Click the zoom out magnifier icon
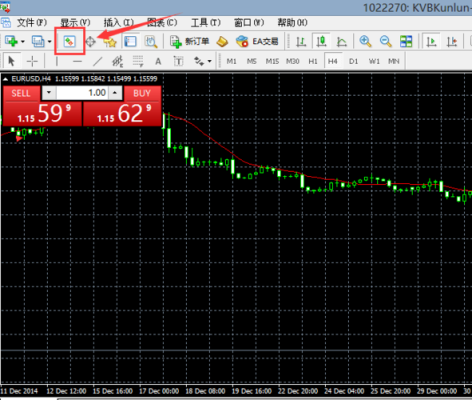Image resolution: width=472 pixels, height=400 pixels. pyautogui.click(x=386, y=42)
